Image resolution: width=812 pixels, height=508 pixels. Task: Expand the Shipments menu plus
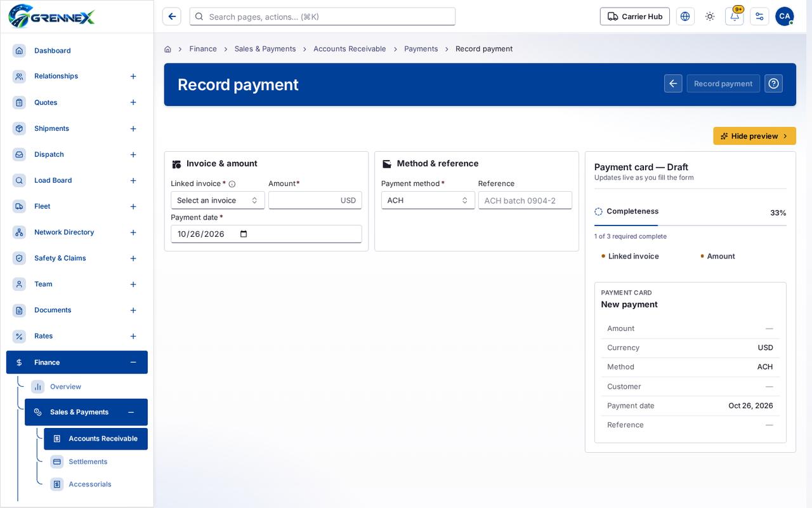tap(133, 128)
